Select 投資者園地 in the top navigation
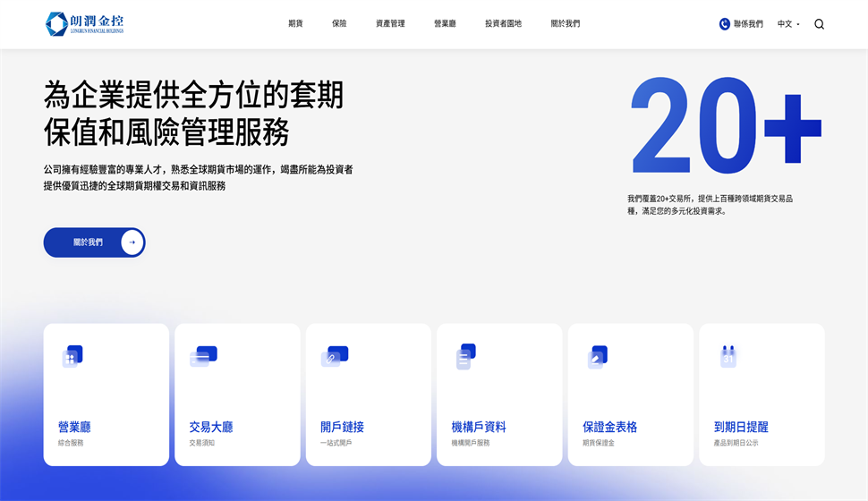 (x=503, y=24)
